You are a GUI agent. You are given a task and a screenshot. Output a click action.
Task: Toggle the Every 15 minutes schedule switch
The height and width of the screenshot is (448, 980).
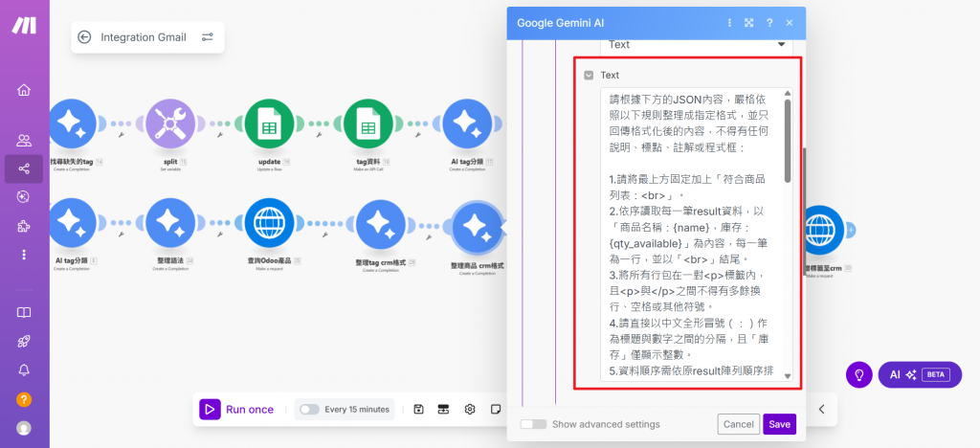coord(309,410)
